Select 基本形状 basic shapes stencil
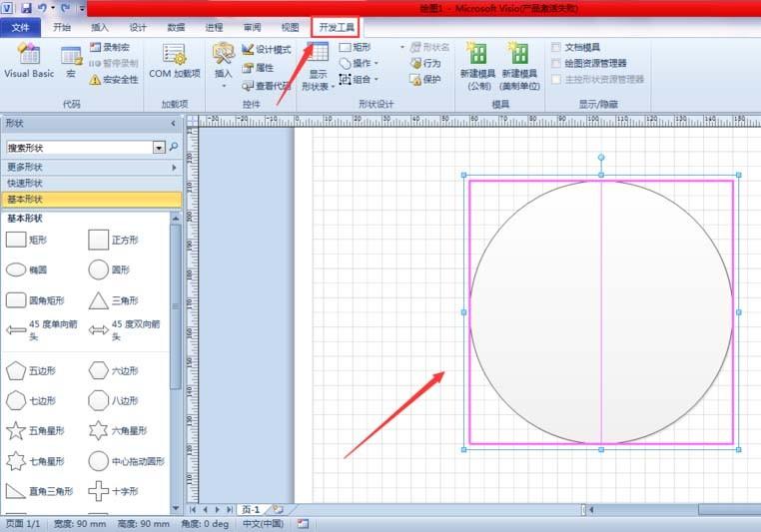The width and height of the screenshot is (761, 532). (91, 199)
